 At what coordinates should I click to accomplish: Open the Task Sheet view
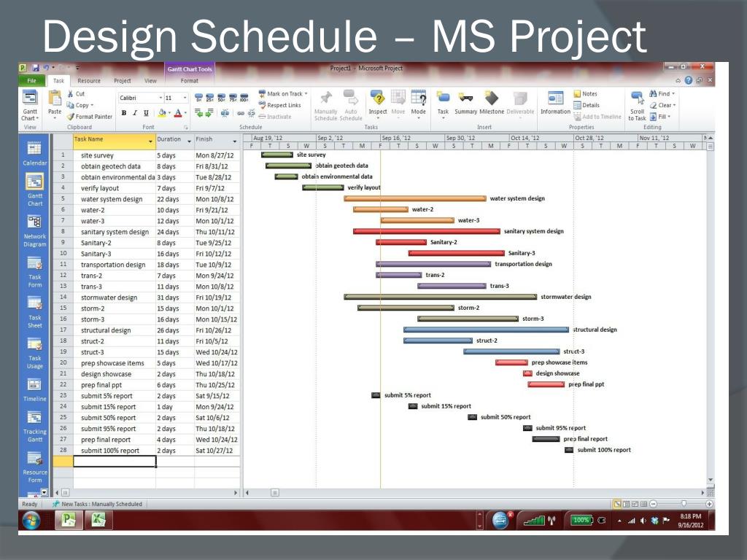click(x=34, y=312)
